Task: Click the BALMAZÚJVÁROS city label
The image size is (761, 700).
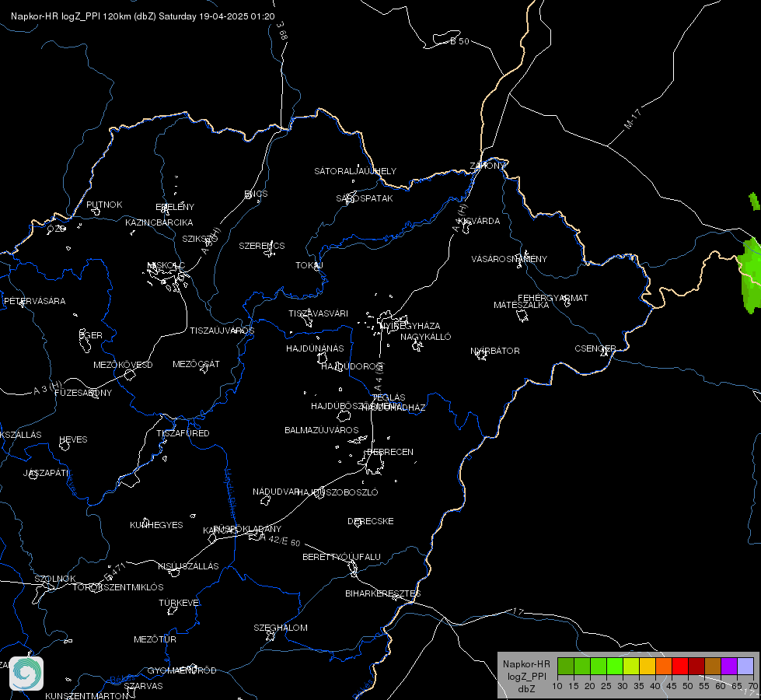Action: coord(322,430)
